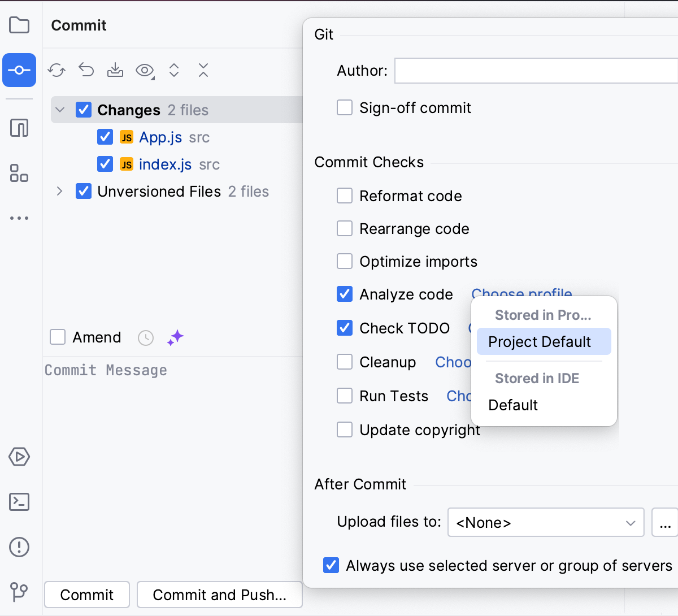Viewport: 678px width, 616px height.
Task: Click the Commit and Push button
Action: click(219, 595)
